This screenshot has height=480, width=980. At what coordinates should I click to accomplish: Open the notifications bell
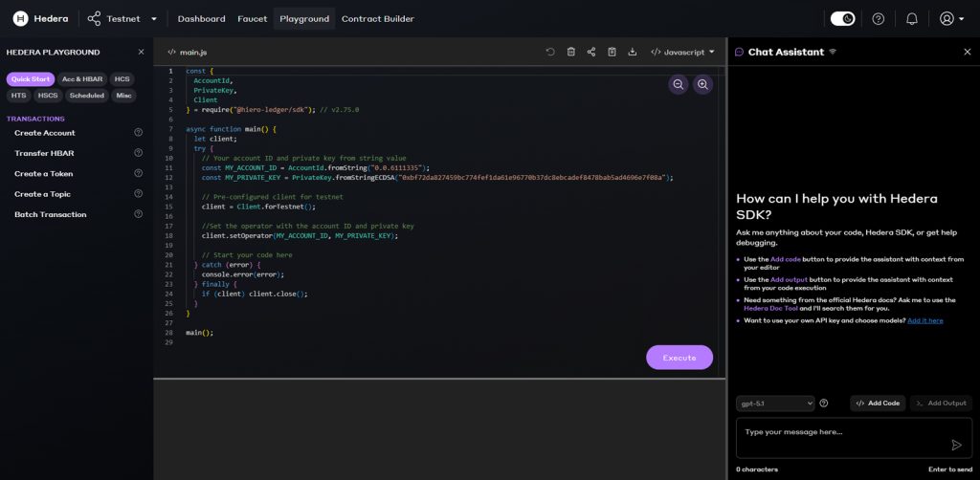point(912,19)
